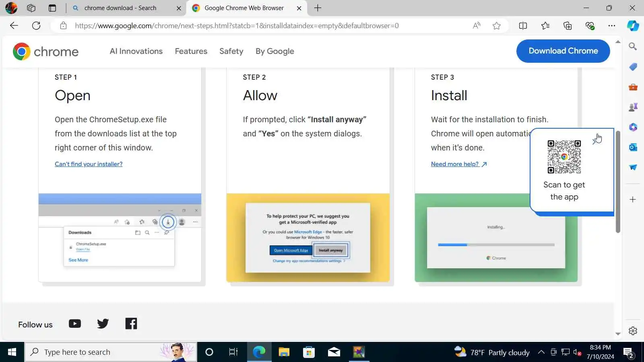Open the paper plane icon in the sidebar

click(633, 167)
